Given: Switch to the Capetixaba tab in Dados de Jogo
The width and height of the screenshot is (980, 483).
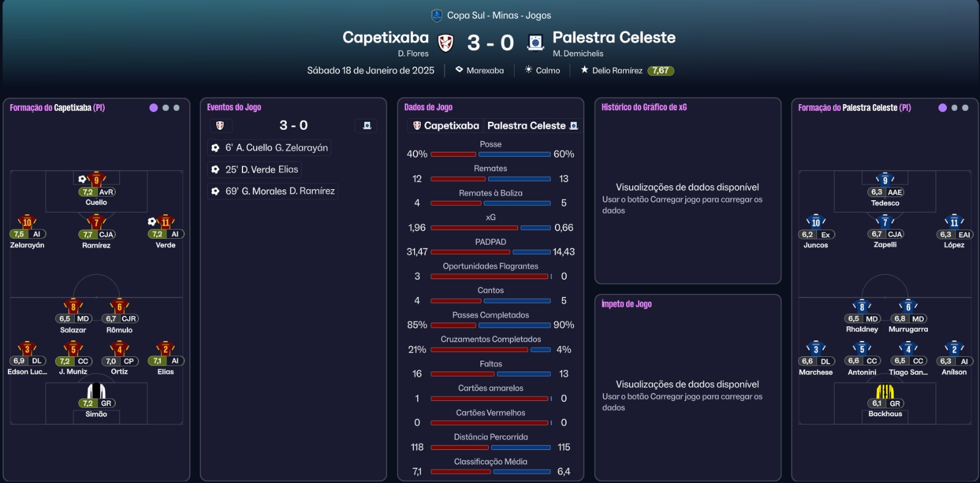Looking at the screenshot, I should (x=446, y=125).
